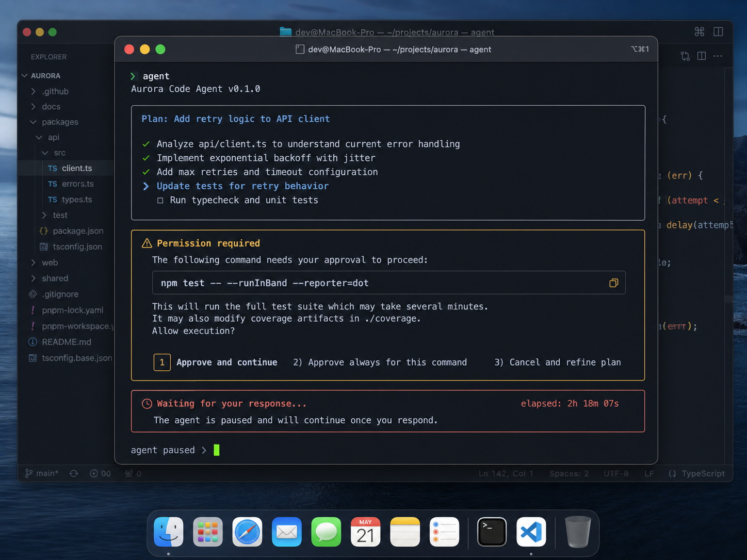Collapse the src folder
Viewport: 747px width, 560px height.
(x=45, y=153)
